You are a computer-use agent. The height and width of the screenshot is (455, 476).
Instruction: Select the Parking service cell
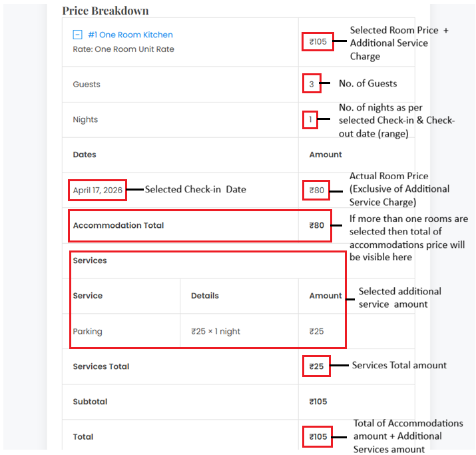pos(88,331)
